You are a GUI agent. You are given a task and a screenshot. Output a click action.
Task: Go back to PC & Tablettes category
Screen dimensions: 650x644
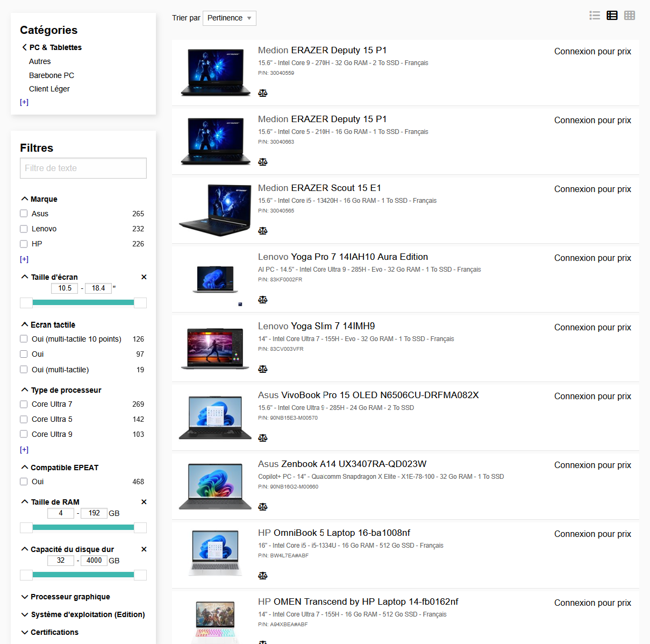(55, 47)
